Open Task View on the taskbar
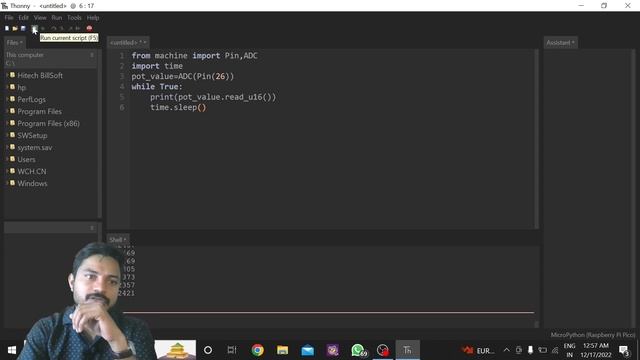The height and width of the screenshot is (360, 640). [232, 350]
